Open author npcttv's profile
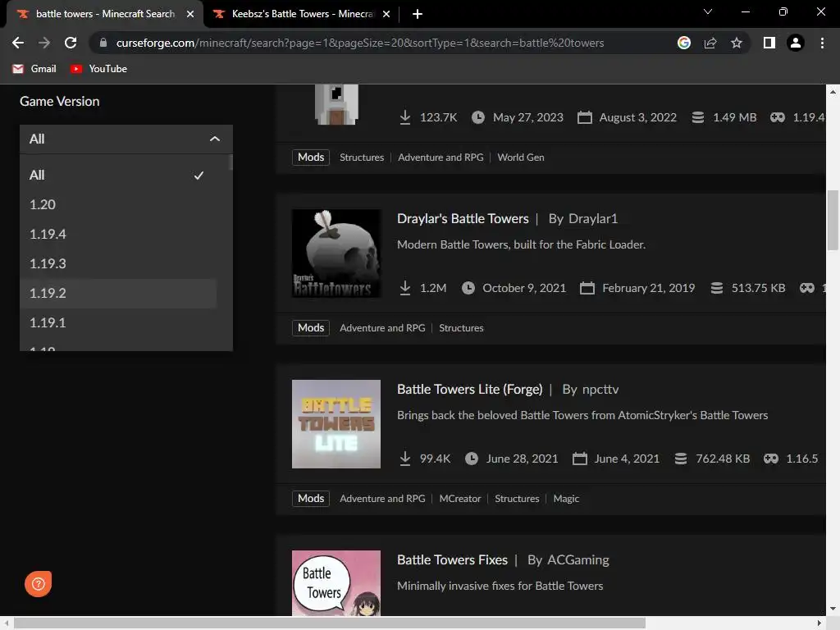The height and width of the screenshot is (630, 840). 600,390
